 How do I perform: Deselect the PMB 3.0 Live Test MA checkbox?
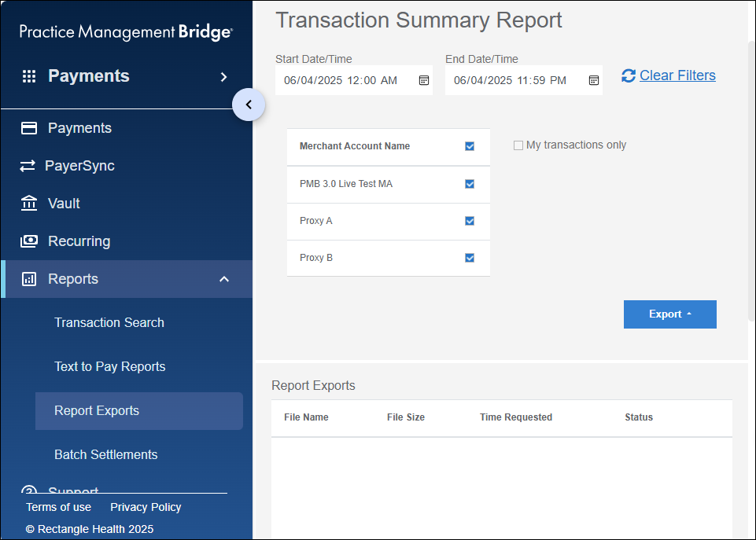click(470, 184)
